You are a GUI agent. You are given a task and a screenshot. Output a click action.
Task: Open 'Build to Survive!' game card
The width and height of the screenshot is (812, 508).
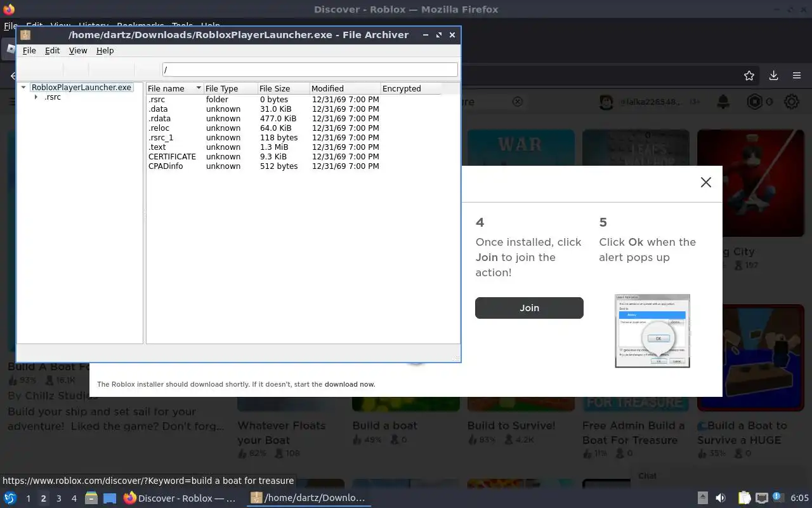[x=511, y=425]
